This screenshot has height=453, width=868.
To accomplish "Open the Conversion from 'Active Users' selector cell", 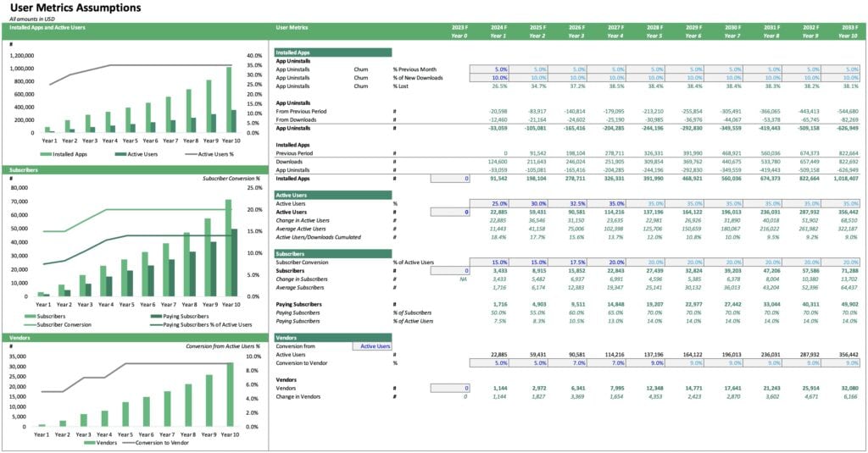I will (x=371, y=346).
